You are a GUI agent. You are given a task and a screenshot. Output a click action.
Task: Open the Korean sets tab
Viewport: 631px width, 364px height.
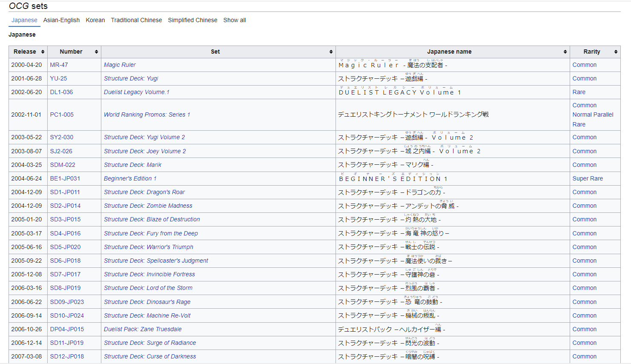coord(95,20)
